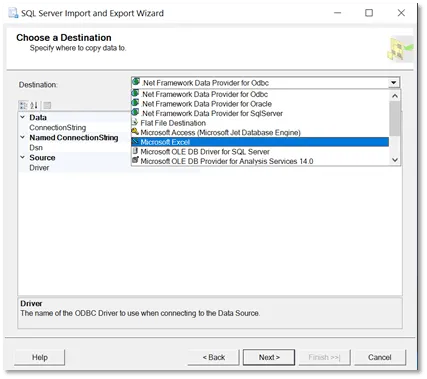427x379 pixels.
Task: Click the Back button
Action: pos(214,357)
